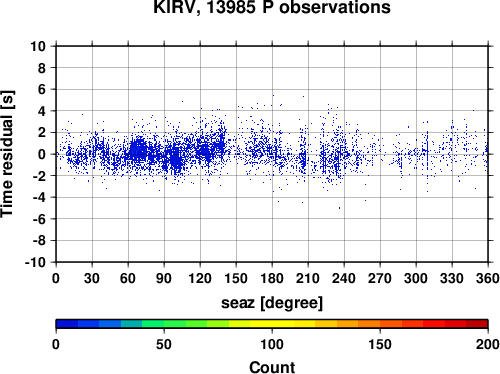Click the y-axis tick label -10

point(35,262)
